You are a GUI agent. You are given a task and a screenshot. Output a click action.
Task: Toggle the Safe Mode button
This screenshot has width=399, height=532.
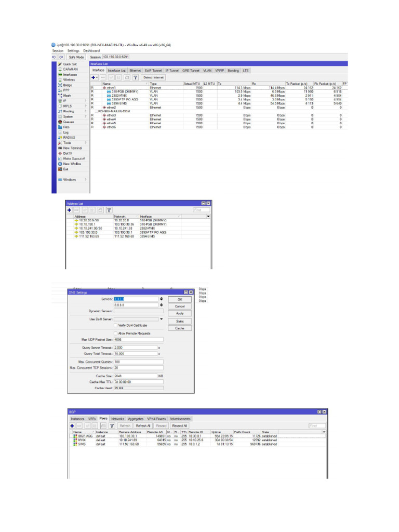coord(76,57)
